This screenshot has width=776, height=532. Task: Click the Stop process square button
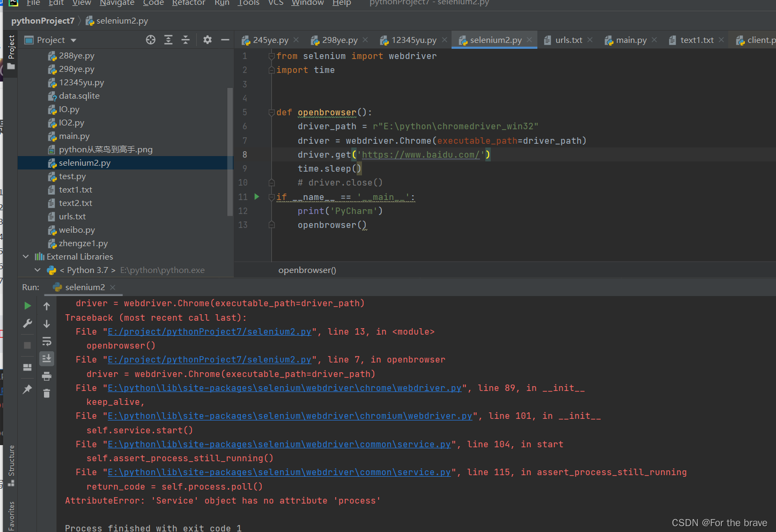pyautogui.click(x=27, y=345)
